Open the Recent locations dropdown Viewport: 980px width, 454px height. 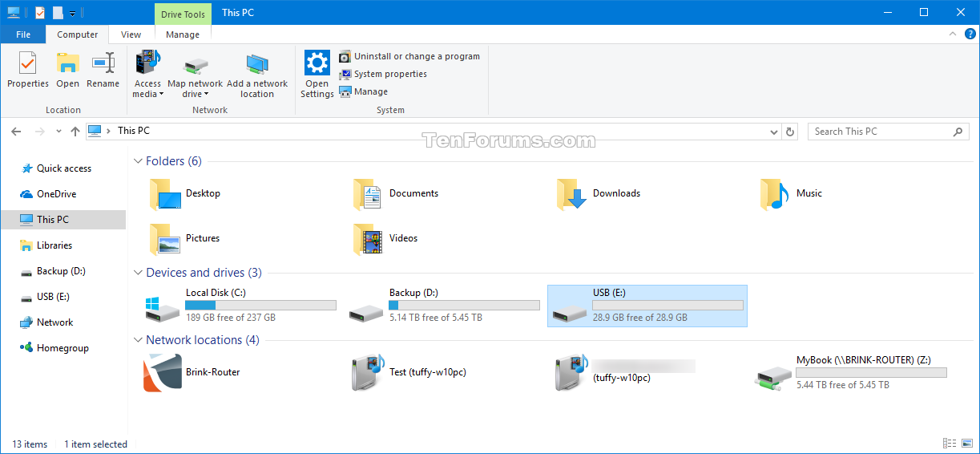click(x=58, y=132)
